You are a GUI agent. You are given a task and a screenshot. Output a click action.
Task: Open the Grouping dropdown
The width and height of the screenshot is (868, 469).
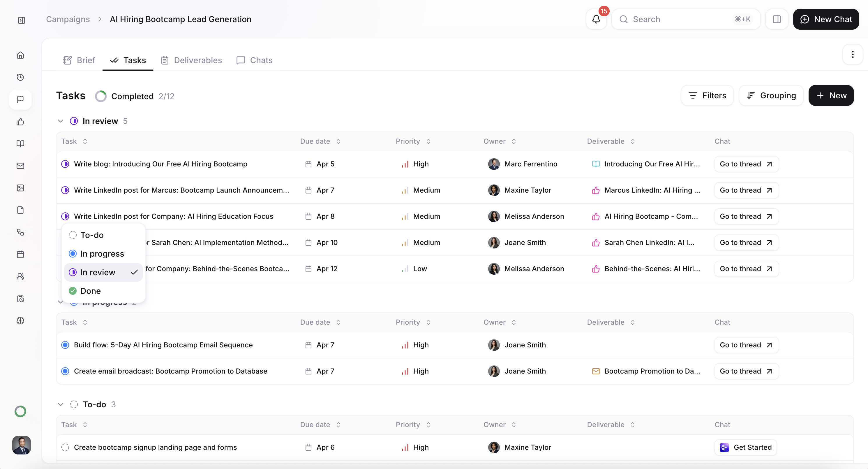click(771, 96)
